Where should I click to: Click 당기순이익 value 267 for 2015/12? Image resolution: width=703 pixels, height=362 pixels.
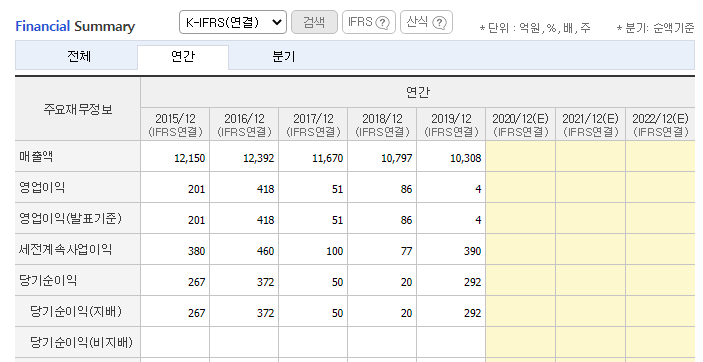196,282
